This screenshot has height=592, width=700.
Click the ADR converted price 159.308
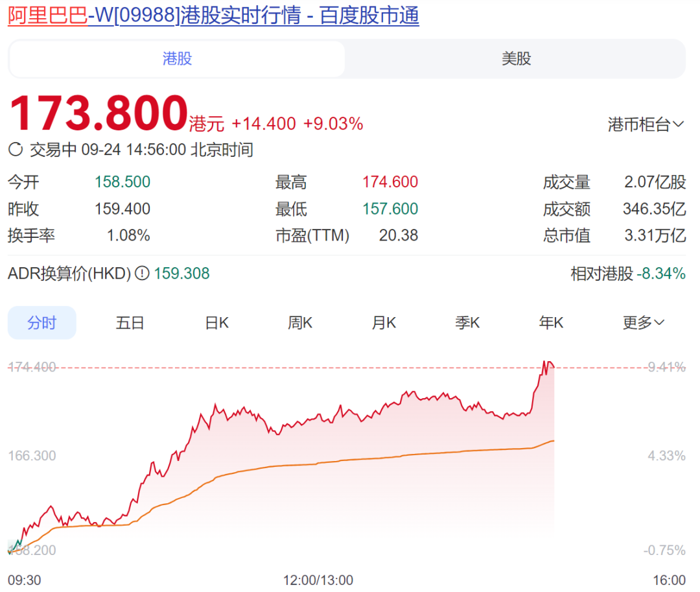[x=182, y=274]
